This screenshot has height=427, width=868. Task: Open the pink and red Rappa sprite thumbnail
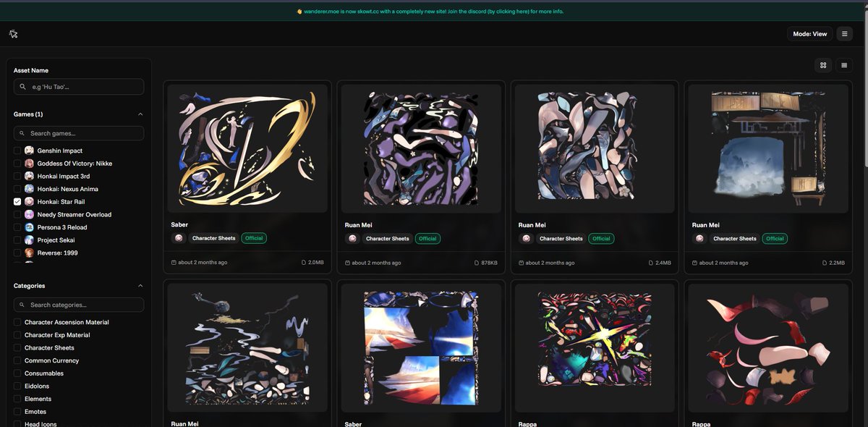pos(768,347)
